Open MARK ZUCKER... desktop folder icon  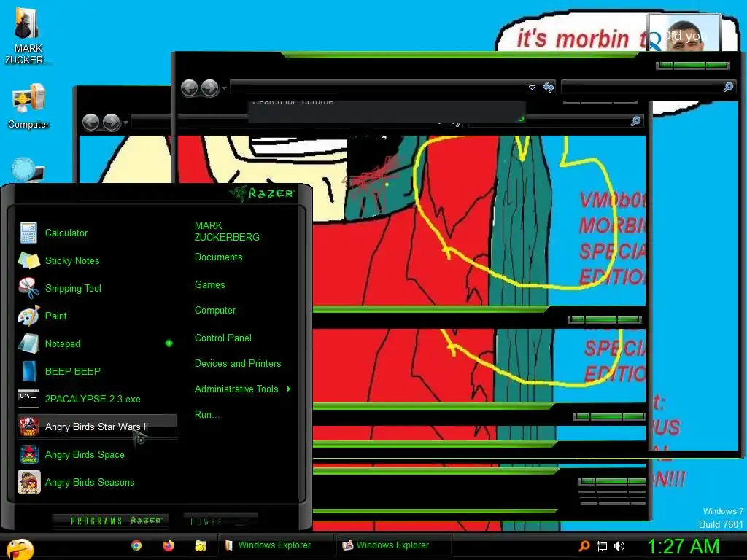click(x=28, y=36)
